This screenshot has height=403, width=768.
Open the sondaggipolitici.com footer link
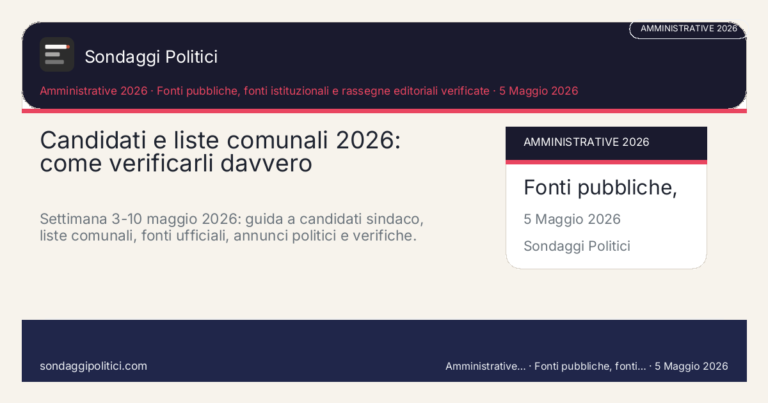93,366
